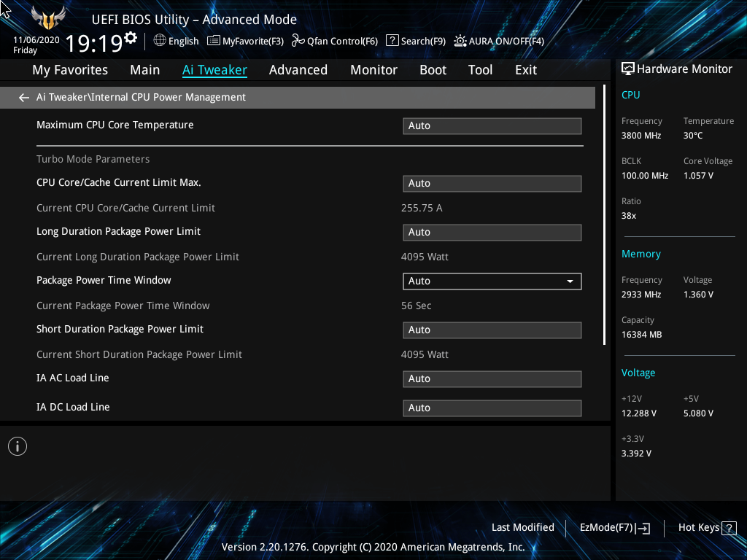Open MyFavorite(F3) list icon
Image resolution: width=747 pixels, height=560 pixels.
click(214, 41)
